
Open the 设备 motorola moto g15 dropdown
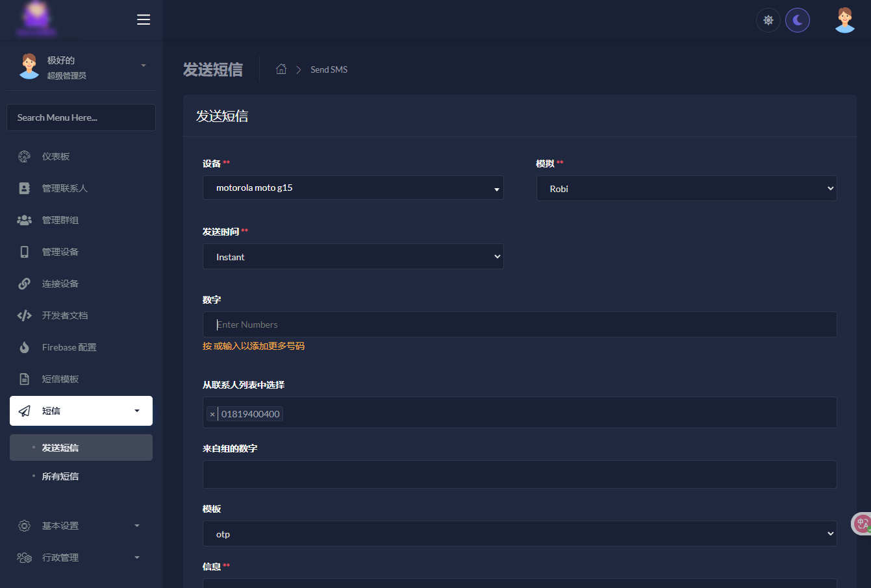pos(353,188)
